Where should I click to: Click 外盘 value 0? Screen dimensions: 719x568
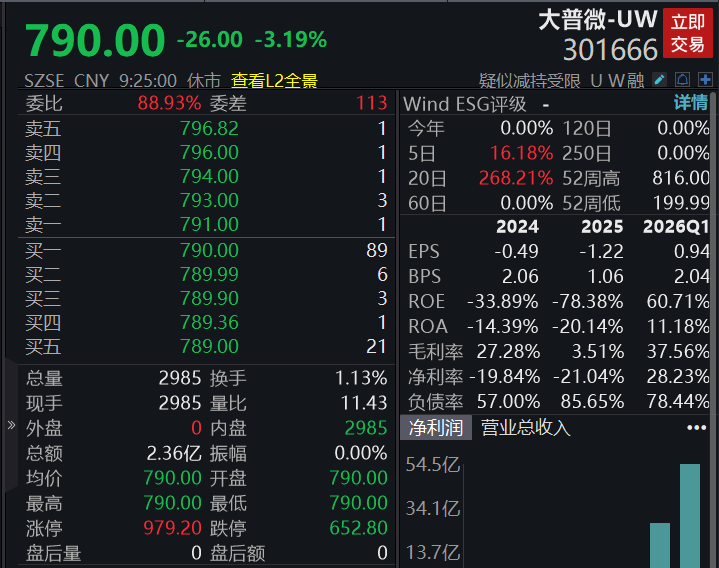pyautogui.click(x=196, y=428)
